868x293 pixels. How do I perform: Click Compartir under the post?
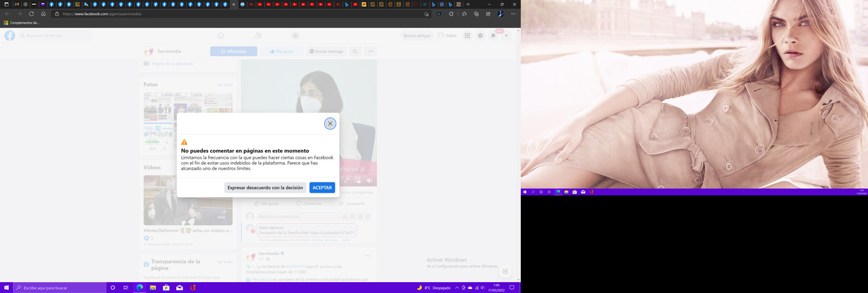click(x=351, y=203)
